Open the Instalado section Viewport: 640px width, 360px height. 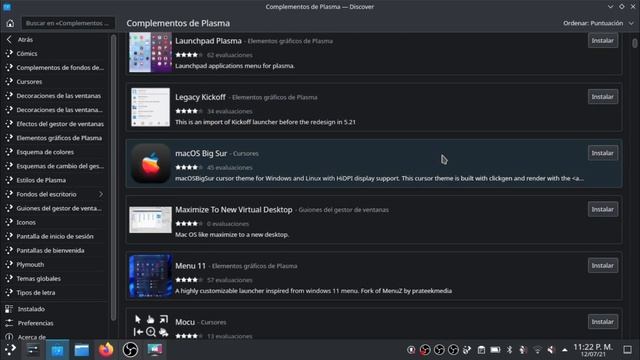tap(55, 309)
